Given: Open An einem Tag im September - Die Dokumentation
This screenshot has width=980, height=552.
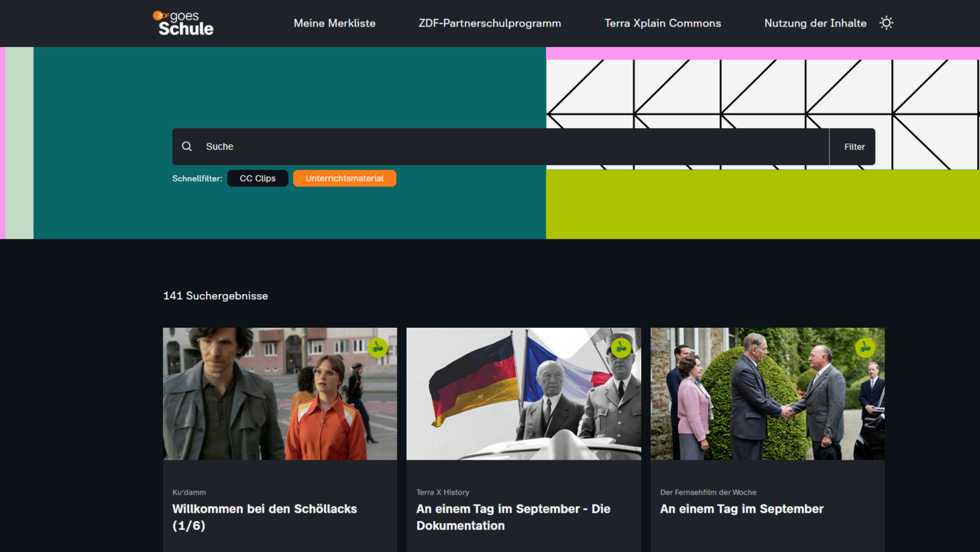Looking at the screenshot, I should pyautogui.click(x=513, y=517).
